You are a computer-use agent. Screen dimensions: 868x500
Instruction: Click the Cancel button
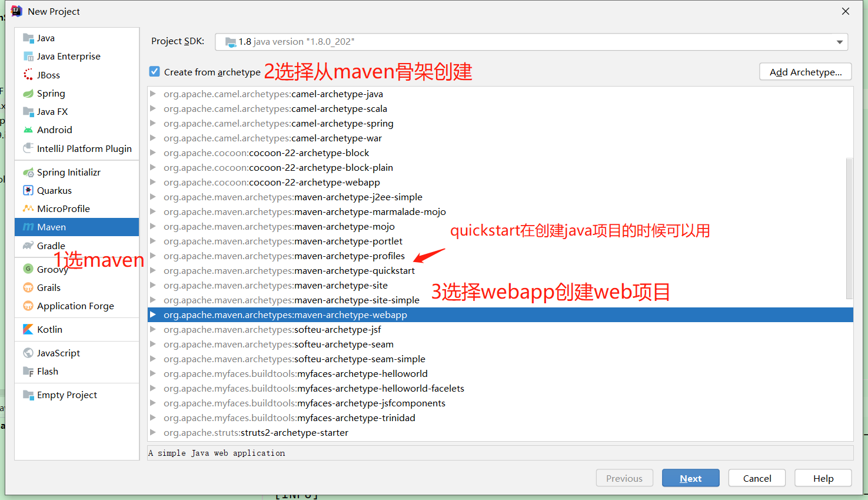(757, 478)
